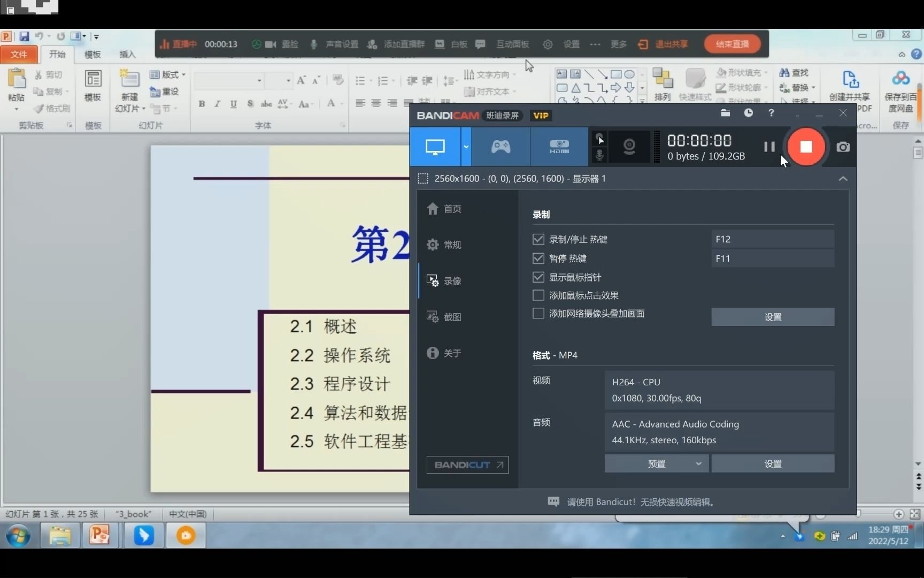924x578 pixels.
Task: Open the 预置 preset dropdown
Action: pos(656,463)
